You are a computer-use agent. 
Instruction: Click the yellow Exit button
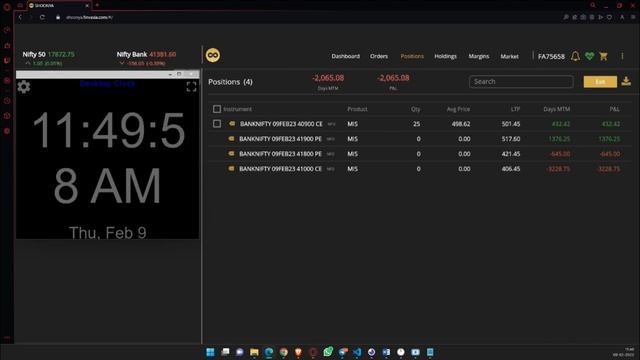600,82
